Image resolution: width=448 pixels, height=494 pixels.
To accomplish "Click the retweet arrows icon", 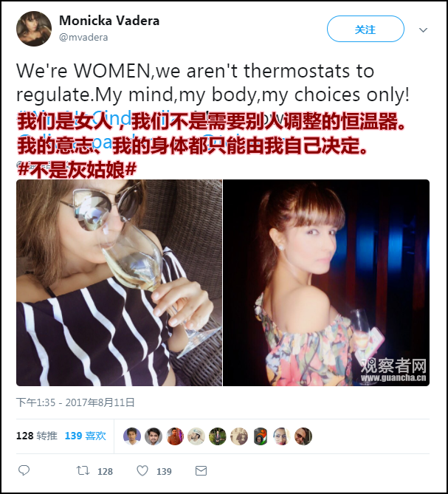I will [83, 470].
